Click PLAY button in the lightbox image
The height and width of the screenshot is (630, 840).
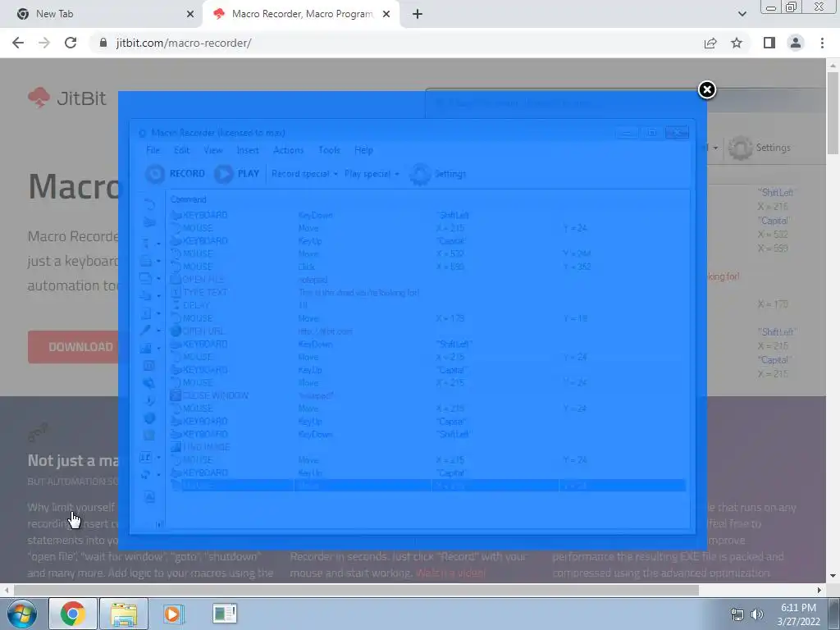click(x=237, y=174)
